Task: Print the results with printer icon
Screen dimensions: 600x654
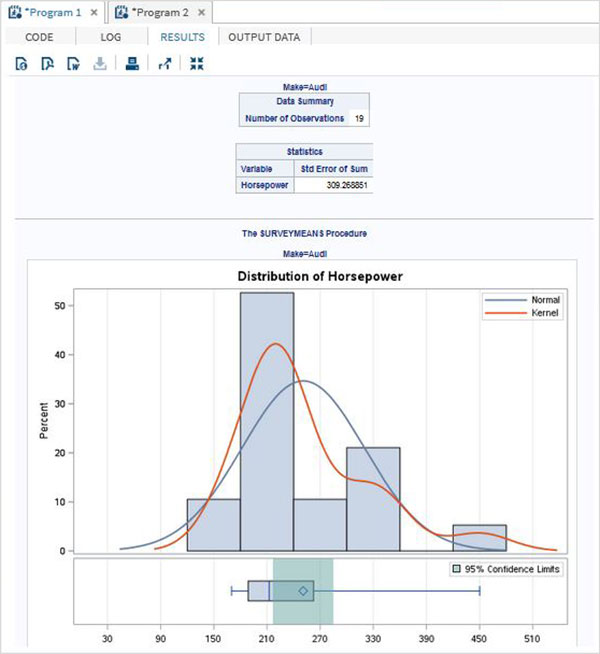Action: point(132,64)
